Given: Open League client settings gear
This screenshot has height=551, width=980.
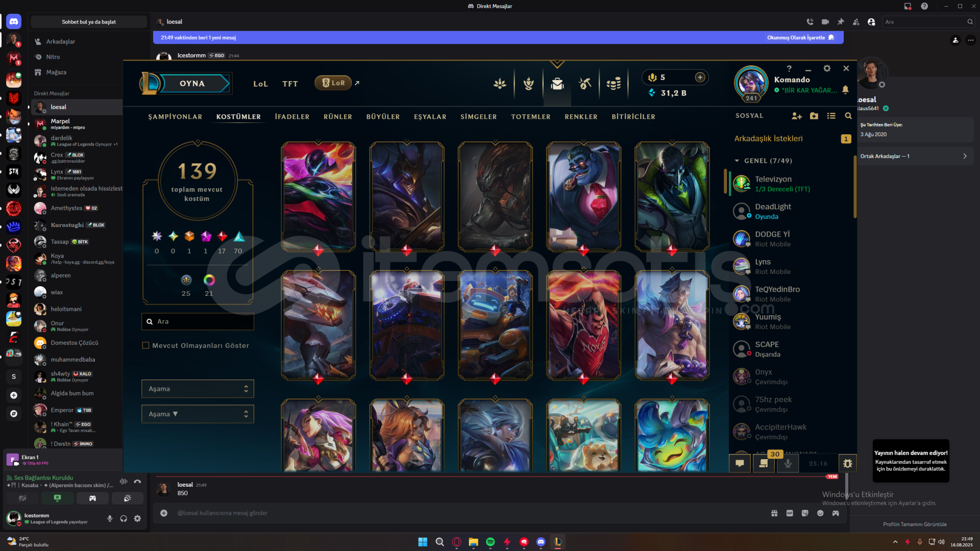Looking at the screenshot, I should [x=827, y=68].
